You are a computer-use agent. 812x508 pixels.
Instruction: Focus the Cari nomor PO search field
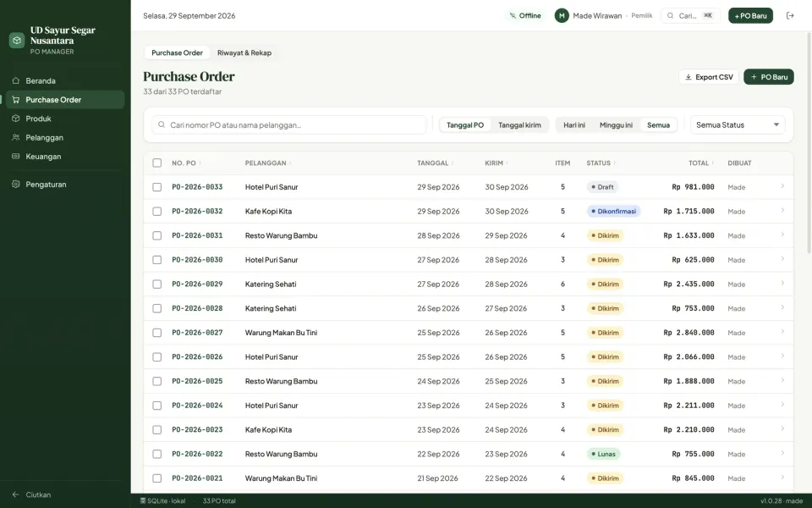pos(289,125)
